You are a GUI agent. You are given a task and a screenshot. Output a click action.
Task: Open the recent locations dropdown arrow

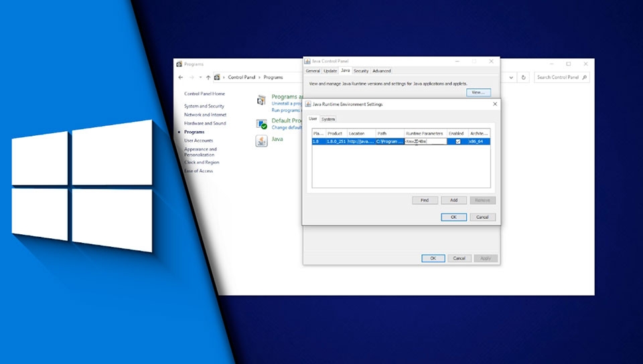coord(200,77)
